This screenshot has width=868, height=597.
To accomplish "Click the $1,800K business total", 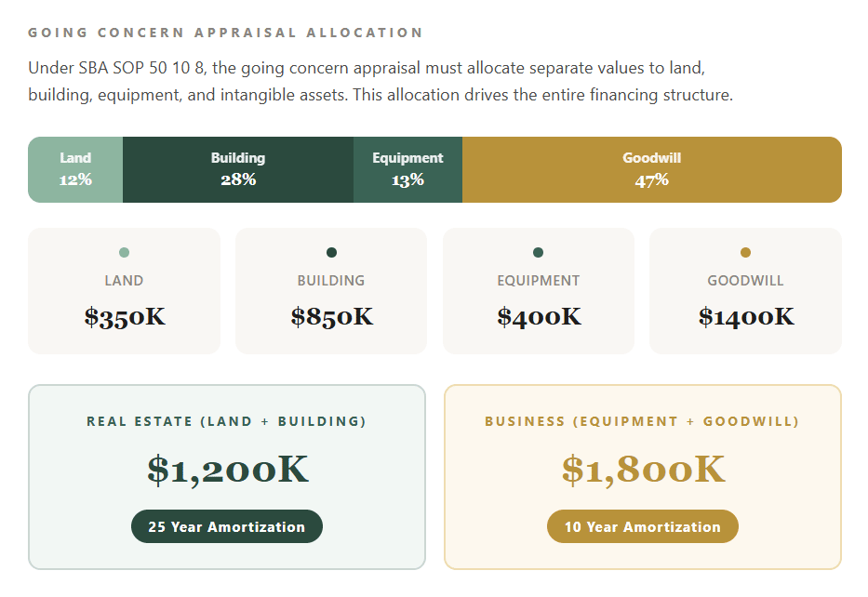I will click(x=643, y=470).
